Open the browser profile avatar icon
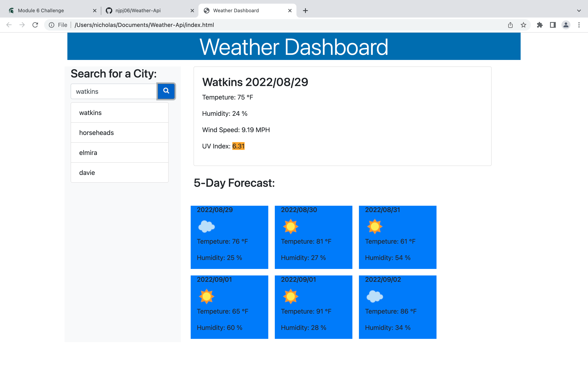The image size is (588, 367). click(566, 24)
